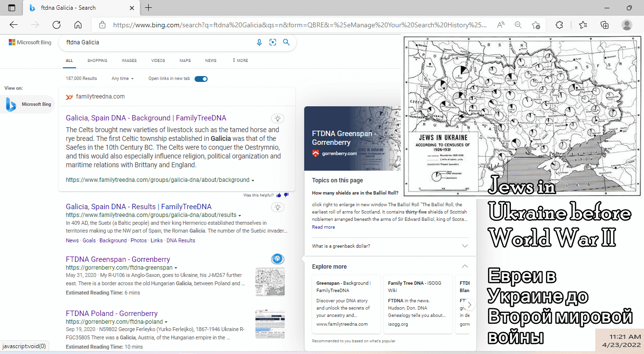Screen dimensions: 644x354
Task: Click lightbulb icon on Galicia Background result
Action: [x=277, y=118]
